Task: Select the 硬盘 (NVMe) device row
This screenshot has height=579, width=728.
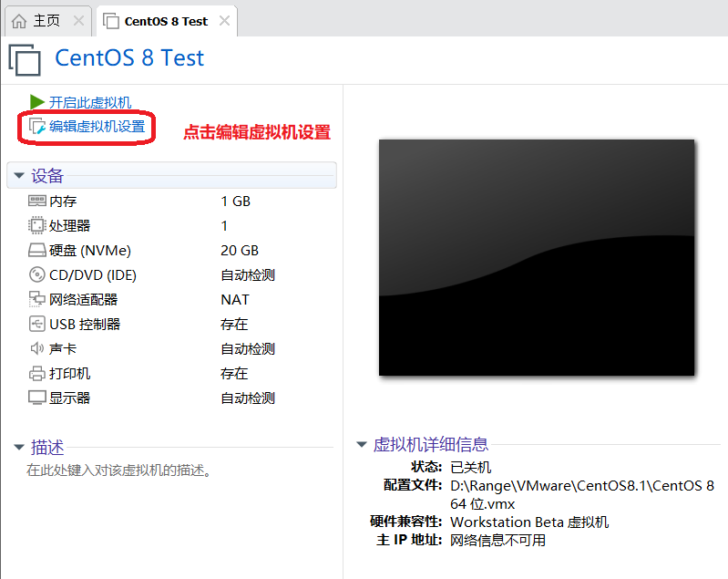Action: click(x=172, y=251)
